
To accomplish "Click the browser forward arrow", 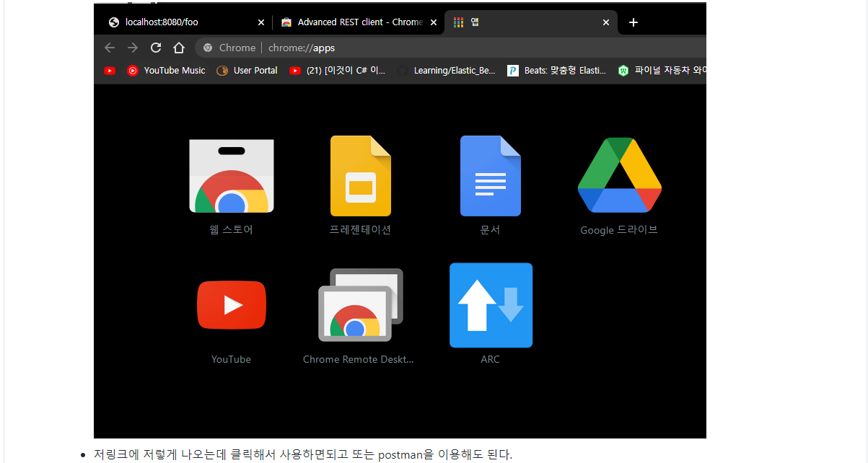I will (x=133, y=48).
